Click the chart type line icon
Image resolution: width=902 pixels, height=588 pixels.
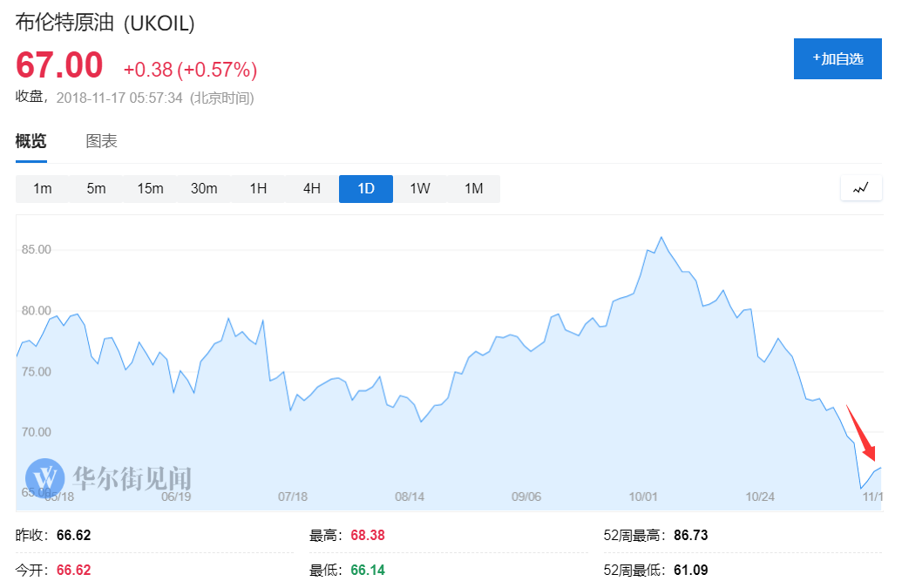point(861,188)
